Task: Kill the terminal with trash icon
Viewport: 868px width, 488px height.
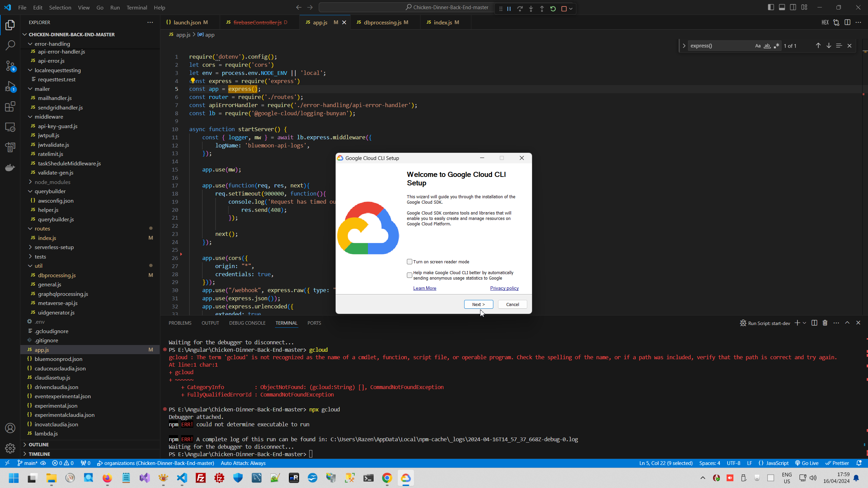Action: [825, 323]
